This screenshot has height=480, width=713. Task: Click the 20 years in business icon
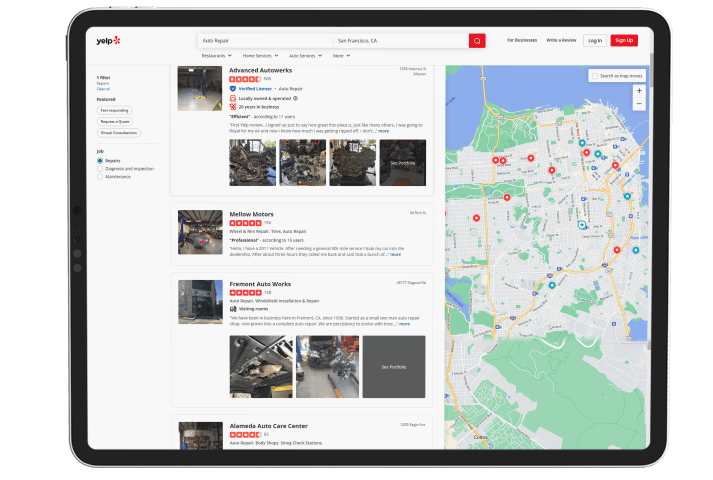pos(233,107)
